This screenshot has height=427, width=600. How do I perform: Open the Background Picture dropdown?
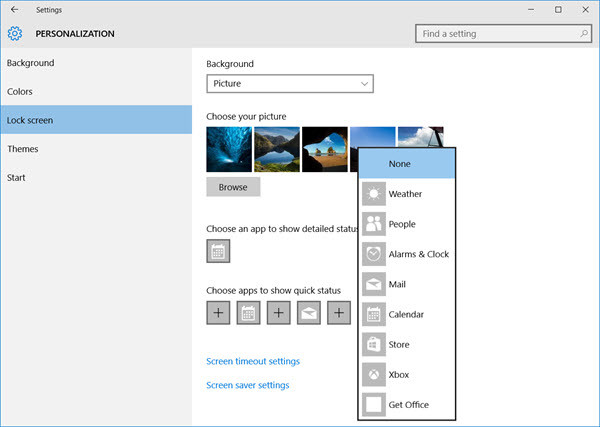[x=290, y=83]
